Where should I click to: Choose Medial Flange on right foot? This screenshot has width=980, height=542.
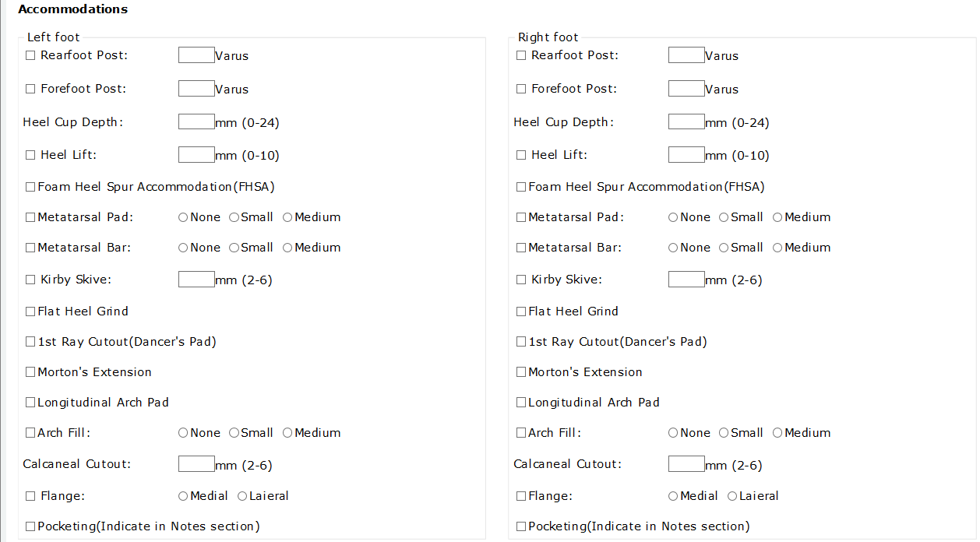pyautogui.click(x=673, y=496)
